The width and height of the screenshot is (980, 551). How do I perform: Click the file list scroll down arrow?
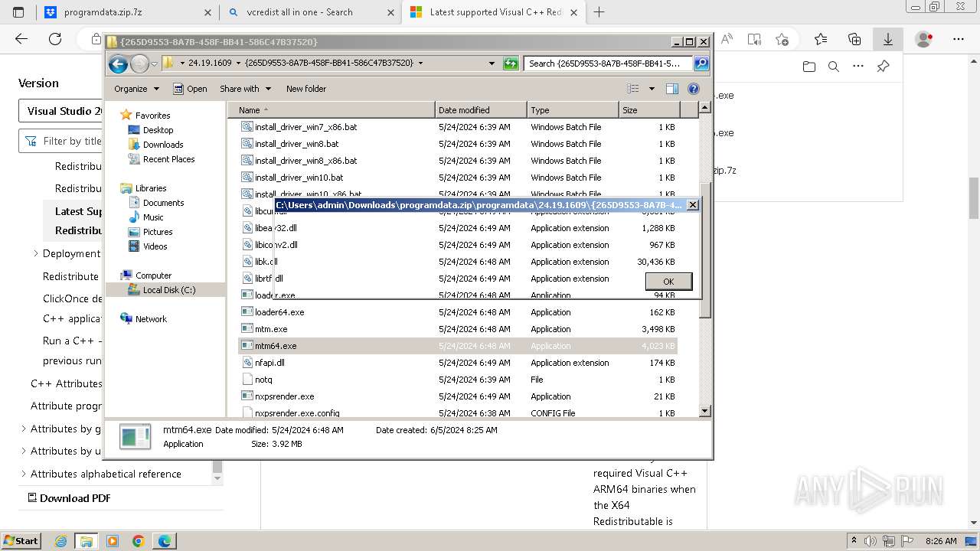tap(705, 411)
